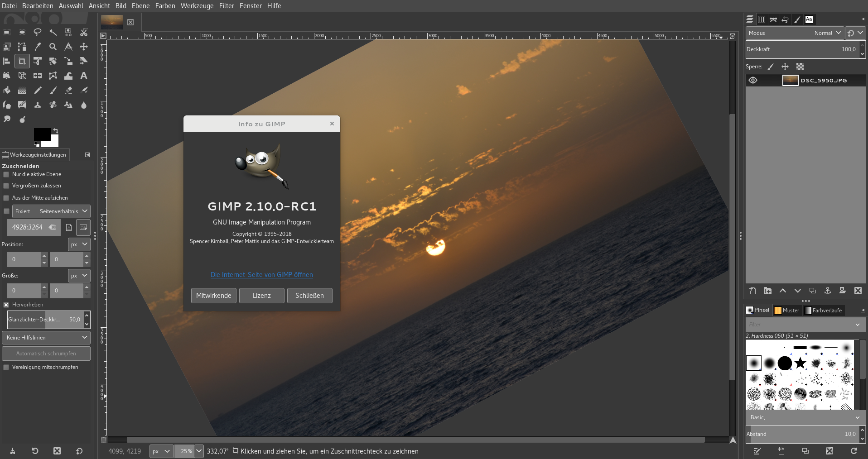Screen dimensions: 868x459
Task: Click the Schließen button
Action: click(309, 296)
